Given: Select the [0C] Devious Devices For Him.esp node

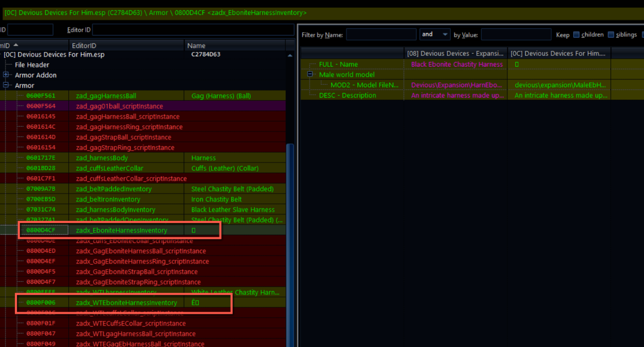Looking at the screenshot, I should pyautogui.click(x=54, y=54).
